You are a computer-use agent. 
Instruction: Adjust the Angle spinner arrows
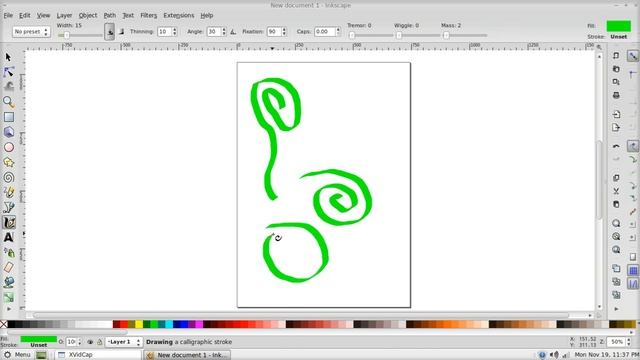[224, 31]
